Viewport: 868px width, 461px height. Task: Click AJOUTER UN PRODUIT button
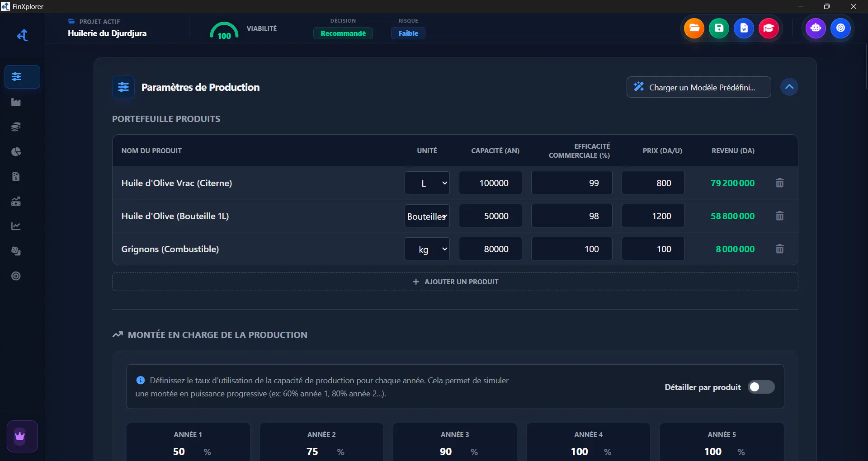point(455,282)
